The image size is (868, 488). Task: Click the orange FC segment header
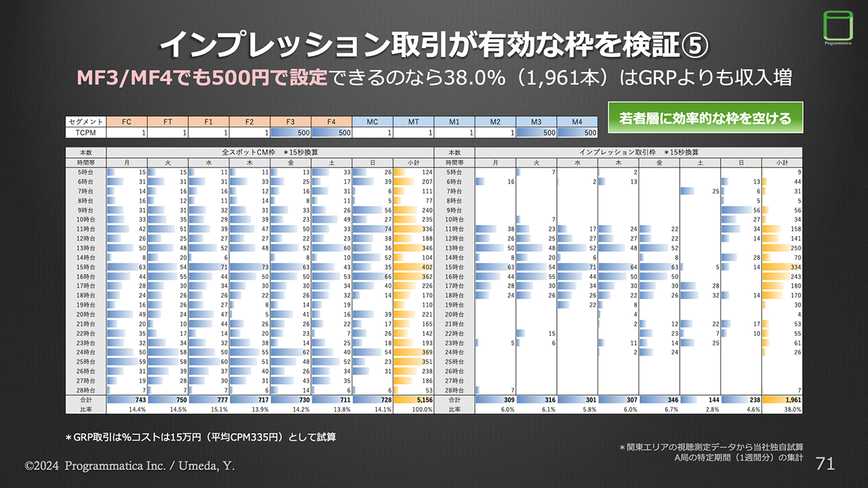(x=127, y=121)
